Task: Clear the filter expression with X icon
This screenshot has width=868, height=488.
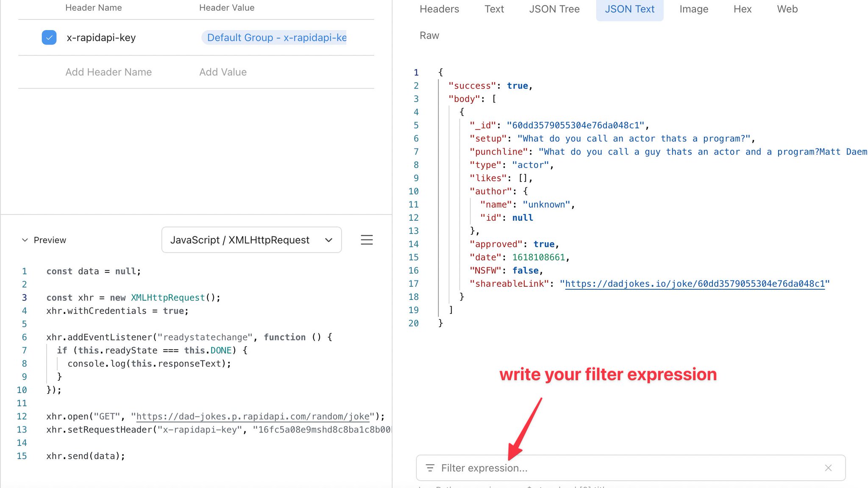Action: 828,468
